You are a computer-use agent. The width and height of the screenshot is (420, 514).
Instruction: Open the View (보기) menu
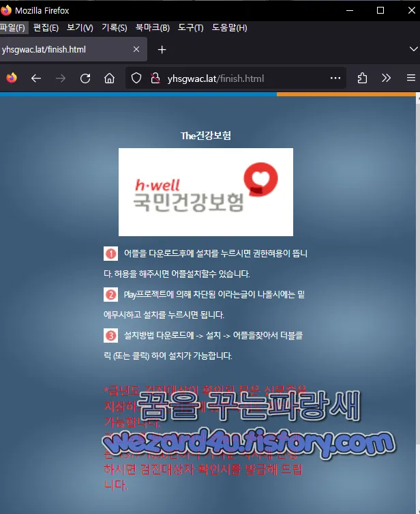coord(80,28)
